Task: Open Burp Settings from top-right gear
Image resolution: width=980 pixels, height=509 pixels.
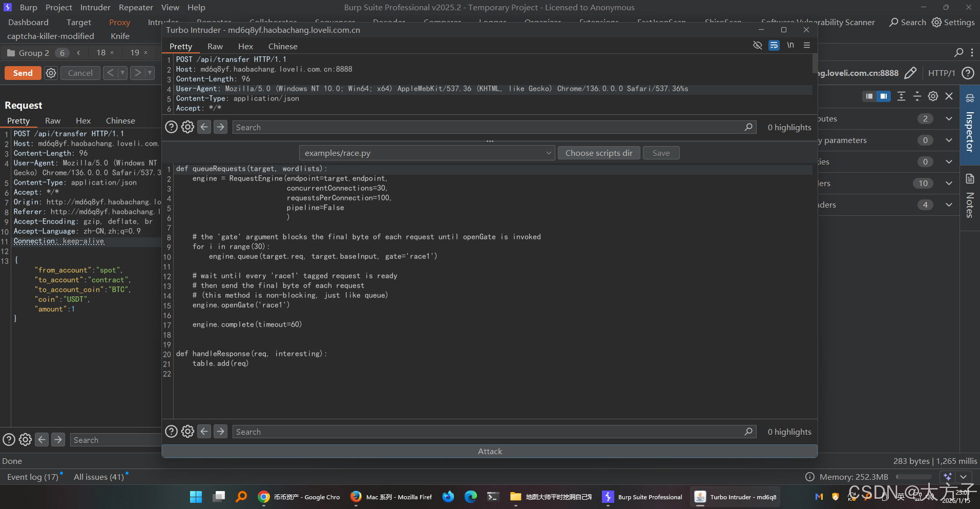Action: click(953, 22)
